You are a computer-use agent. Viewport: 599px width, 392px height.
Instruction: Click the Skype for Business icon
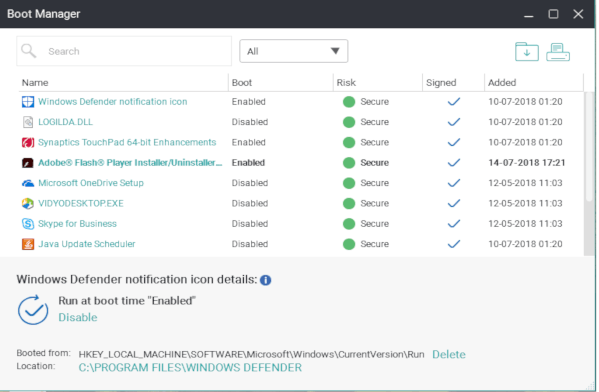[28, 224]
